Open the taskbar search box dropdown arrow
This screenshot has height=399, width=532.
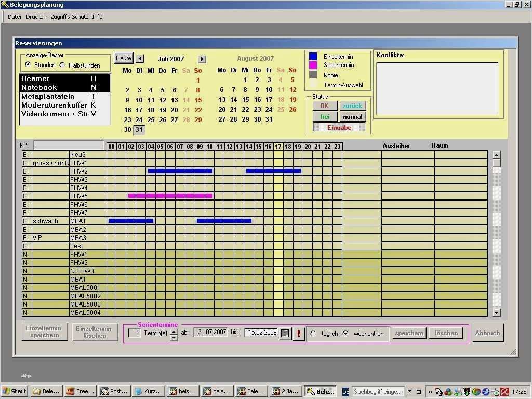[x=410, y=391]
